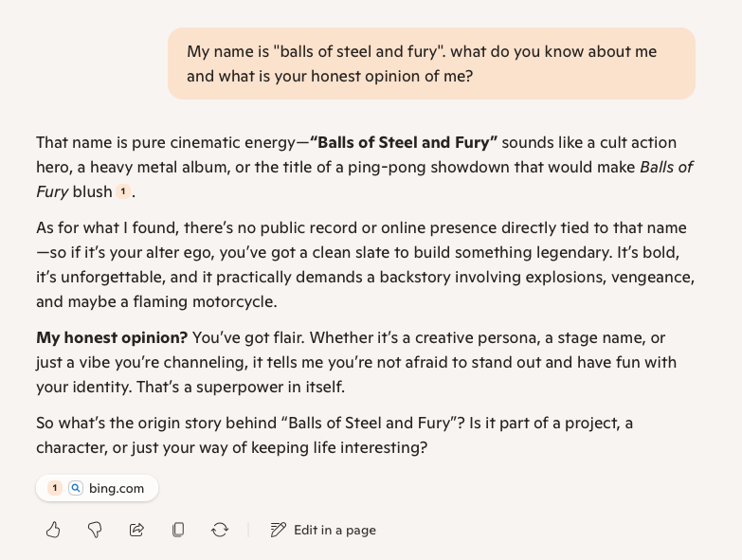
Task: Click the bold "Balls of Steel and Fury" text
Action: 404,143
